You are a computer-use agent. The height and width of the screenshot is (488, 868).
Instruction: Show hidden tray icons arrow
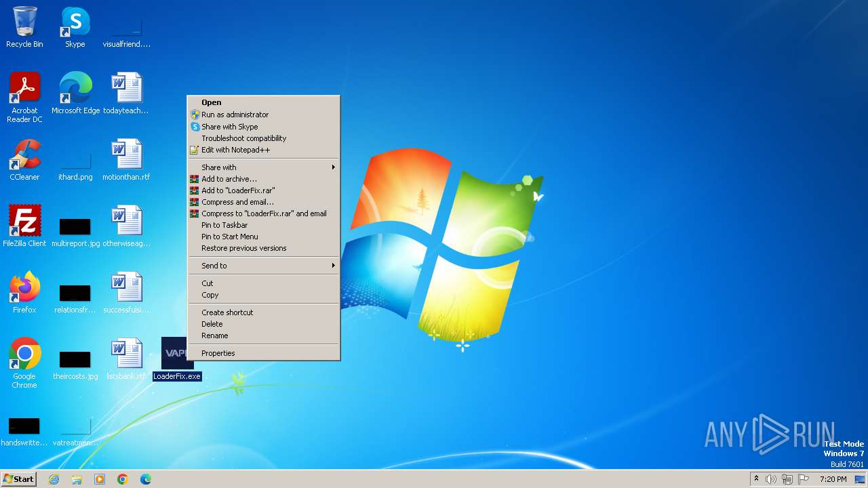[756, 479]
